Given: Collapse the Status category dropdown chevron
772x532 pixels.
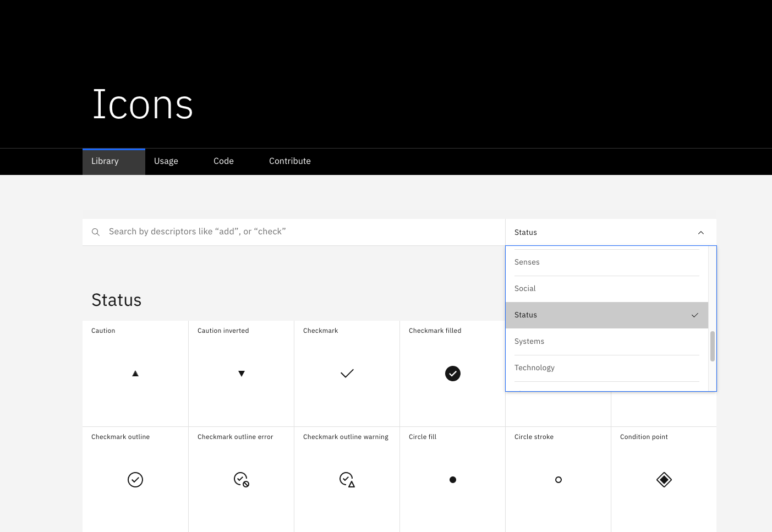Looking at the screenshot, I should [x=700, y=233].
